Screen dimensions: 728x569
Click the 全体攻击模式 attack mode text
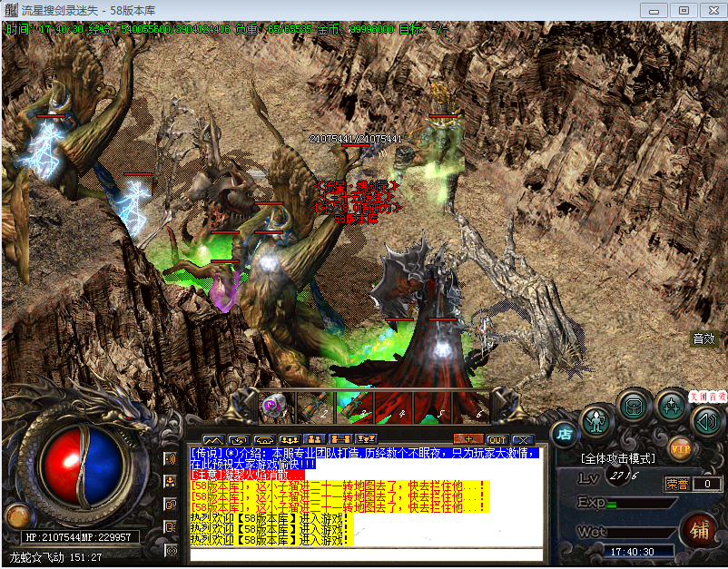coord(618,458)
